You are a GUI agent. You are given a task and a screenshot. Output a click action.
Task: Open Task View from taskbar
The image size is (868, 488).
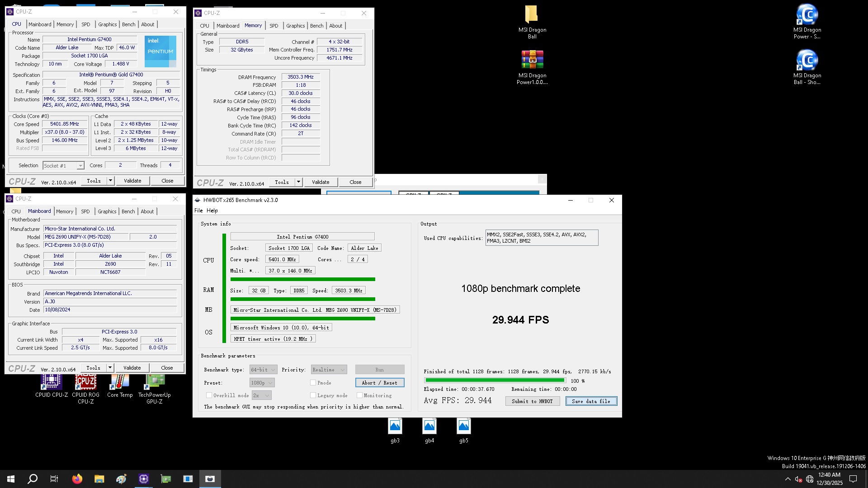point(54,479)
